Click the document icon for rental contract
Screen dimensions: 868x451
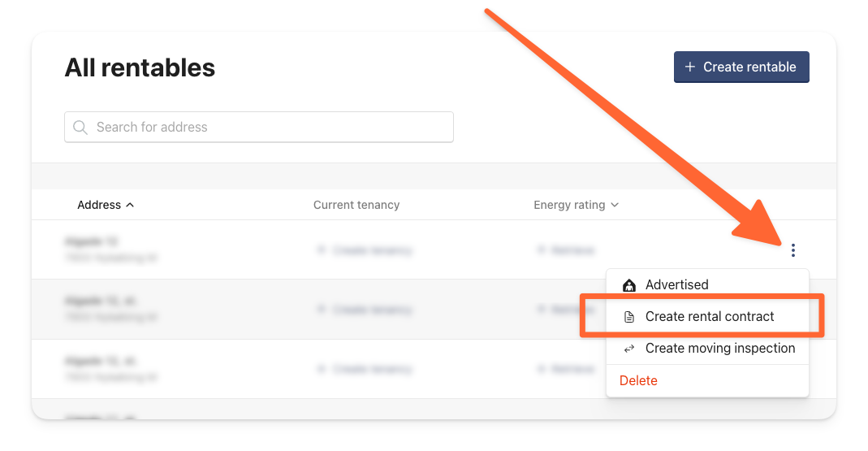(x=628, y=317)
